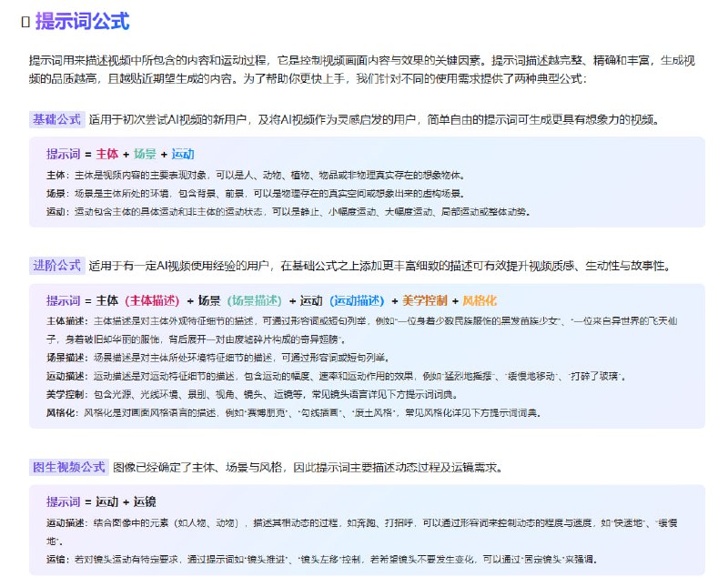
Task: Click the blue 运镜 keyword in 图生视频公式
Action: [x=146, y=501]
